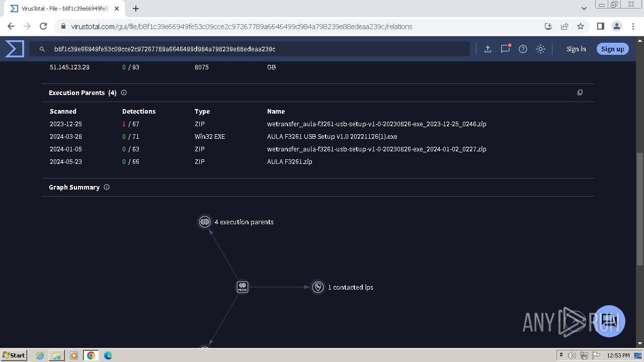Open a new browser tab
Screen dimensions: 644x362
(136, 9)
